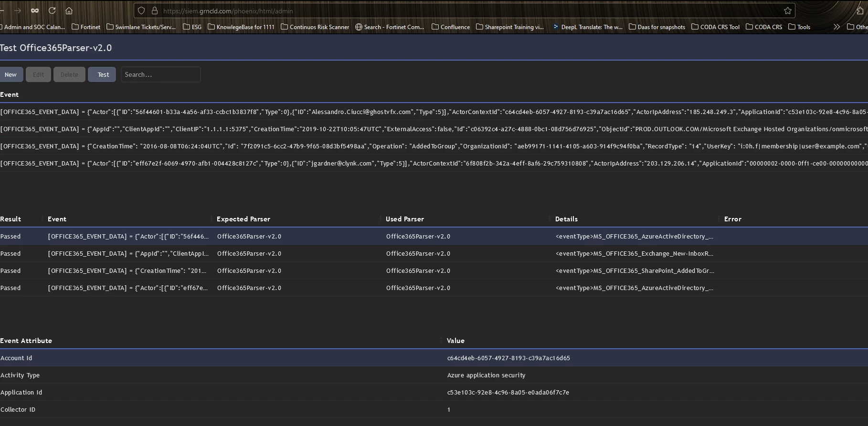
Task: Open the ESG bookmark folder
Action: point(192,27)
